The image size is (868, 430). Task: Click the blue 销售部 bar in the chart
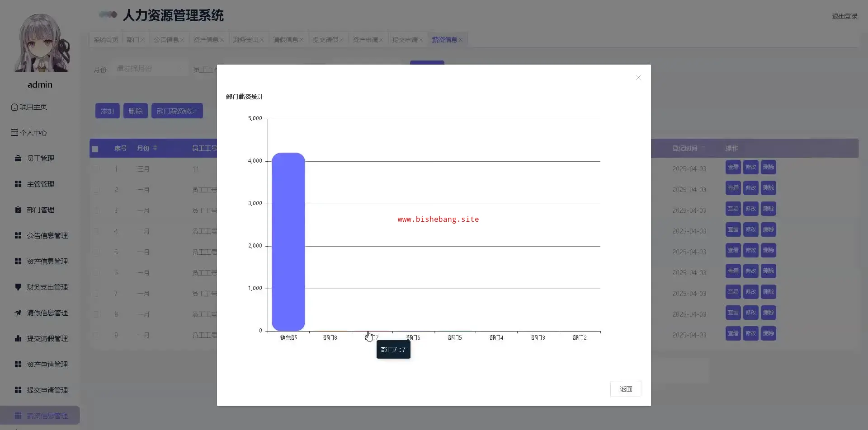288,242
